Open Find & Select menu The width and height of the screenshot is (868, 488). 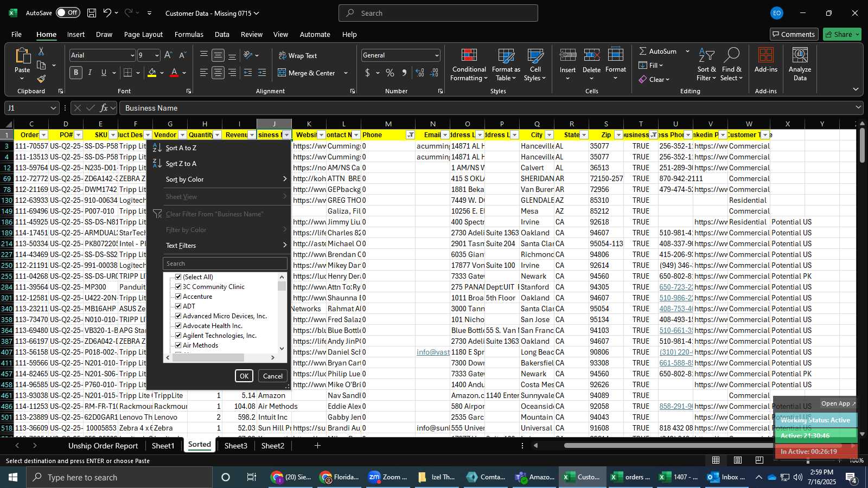(x=731, y=65)
